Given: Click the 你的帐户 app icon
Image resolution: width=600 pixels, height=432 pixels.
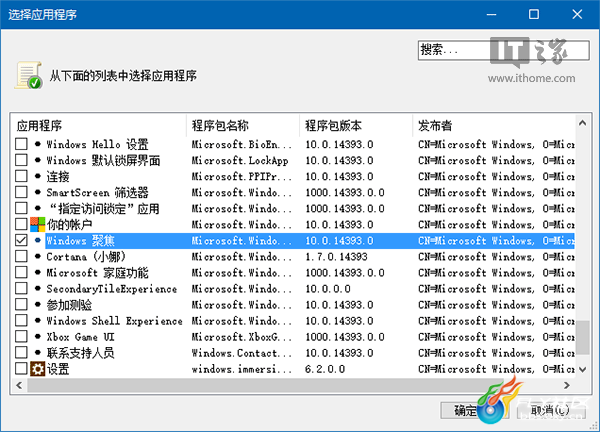Looking at the screenshot, I should click(38, 225).
